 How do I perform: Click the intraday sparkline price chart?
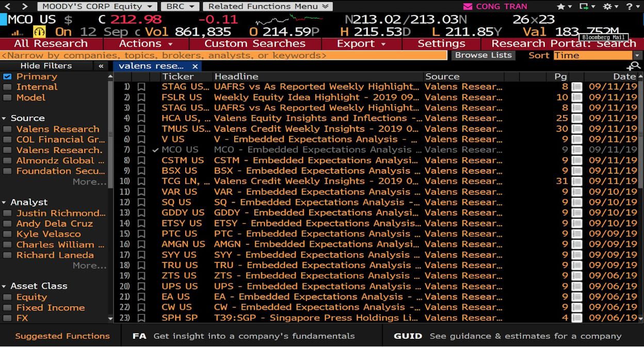289,21
